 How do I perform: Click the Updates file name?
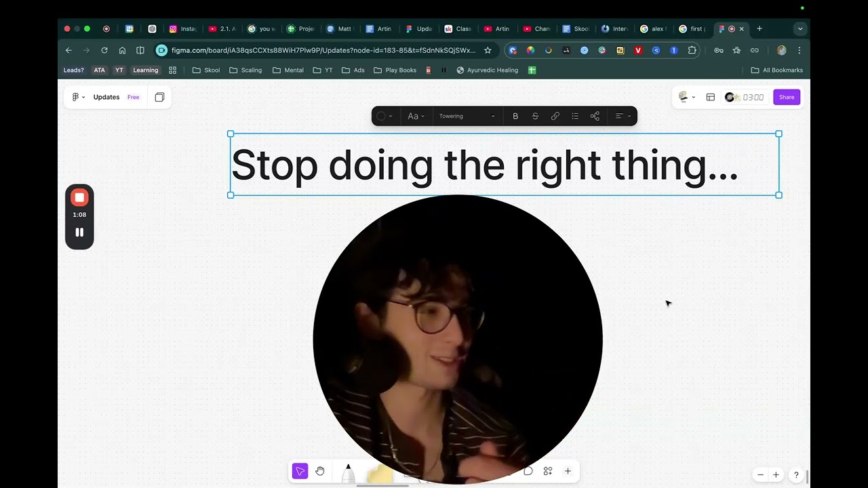pyautogui.click(x=106, y=97)
